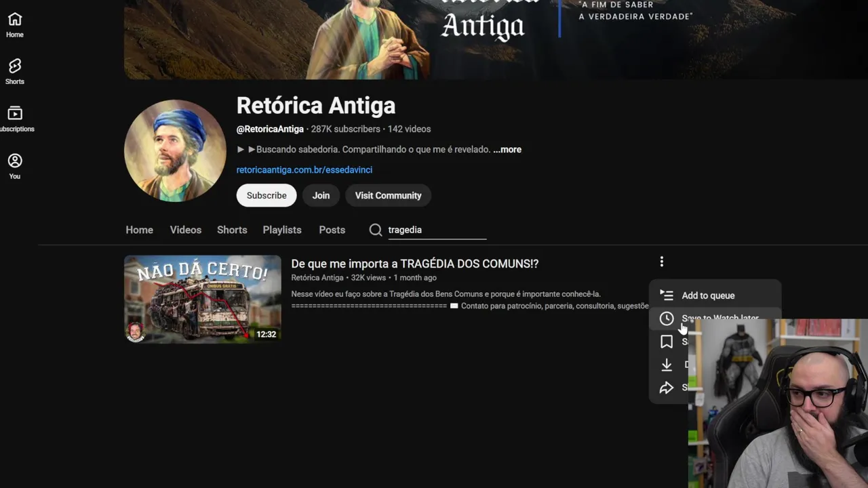Select Add to queue menu entry
This screenshot has height=488, width=868.
[x=715, y=296]
